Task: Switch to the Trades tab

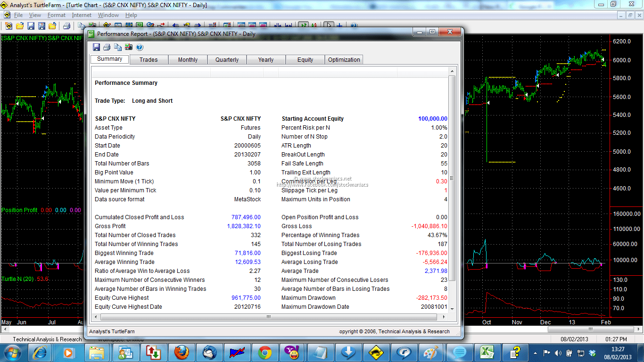Action: coord(148,59)
